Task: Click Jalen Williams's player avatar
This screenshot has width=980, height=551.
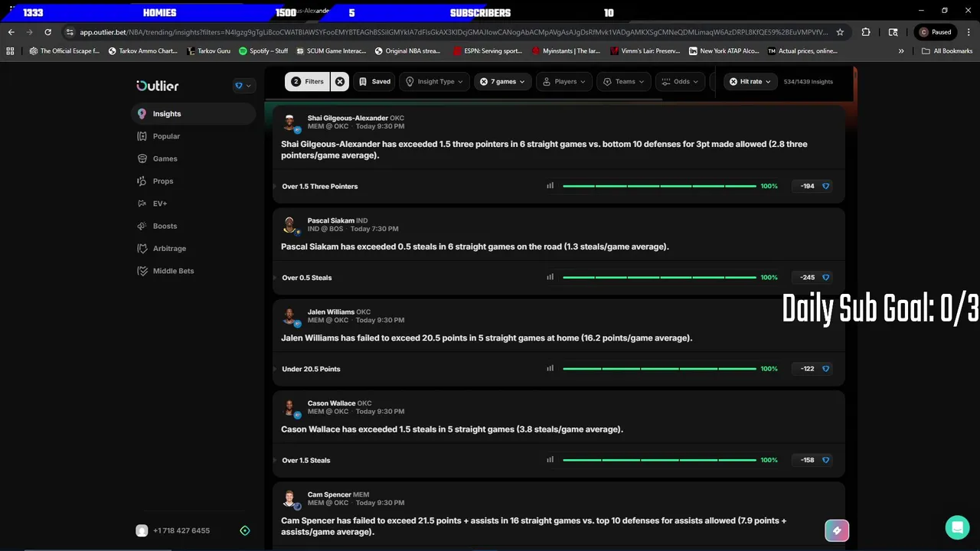Action: point(289,316)
